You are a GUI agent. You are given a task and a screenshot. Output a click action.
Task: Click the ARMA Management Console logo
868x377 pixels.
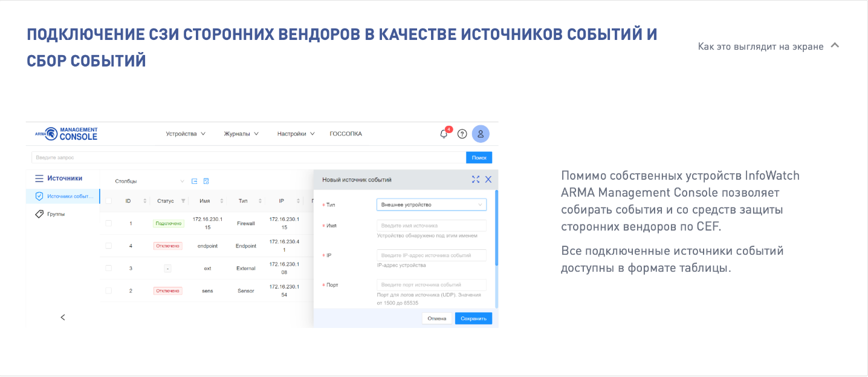(66, 134)
